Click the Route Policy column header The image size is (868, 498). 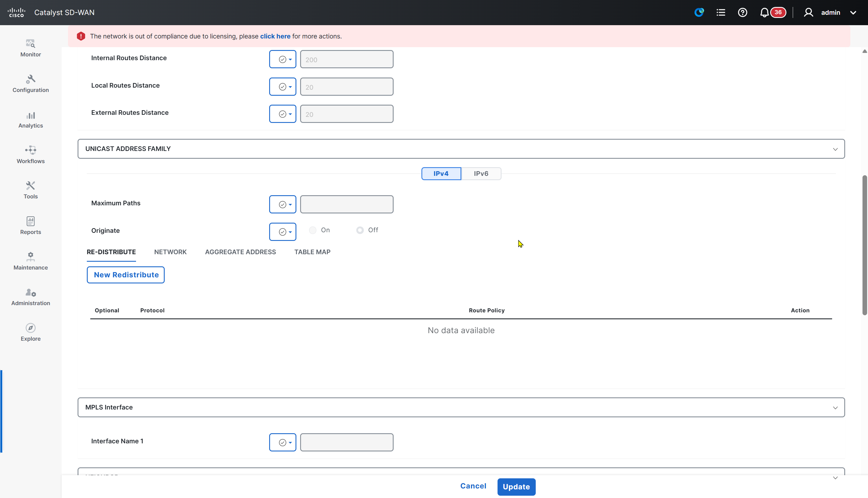point(486,311)
